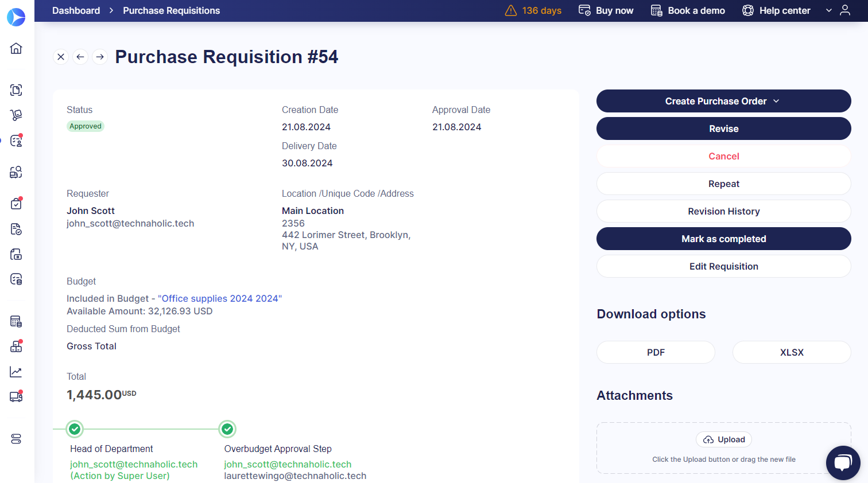Open the Help center from top bar
This screenshot has height=483, width=868.
pos(776,10)
